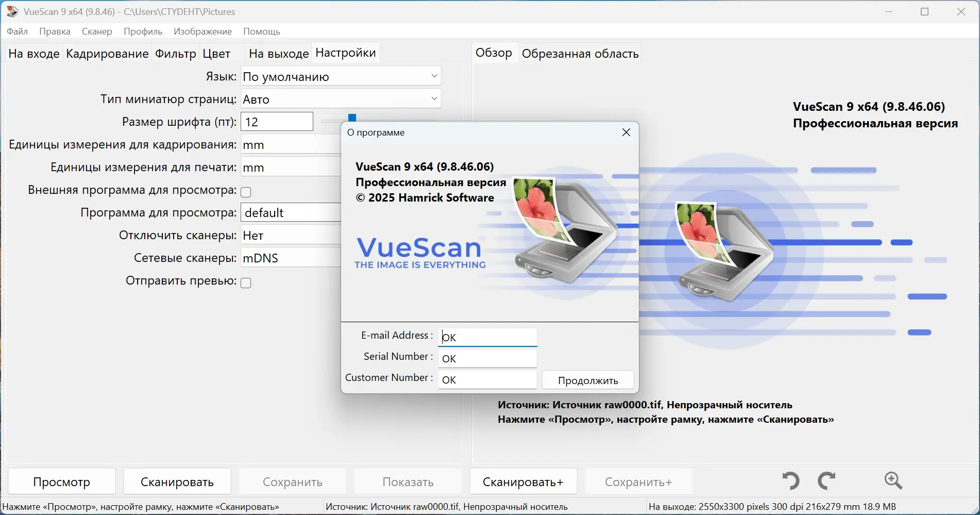Enable Внешняя программа для просмотра
The image size is (980, 515).
(246, 191)
